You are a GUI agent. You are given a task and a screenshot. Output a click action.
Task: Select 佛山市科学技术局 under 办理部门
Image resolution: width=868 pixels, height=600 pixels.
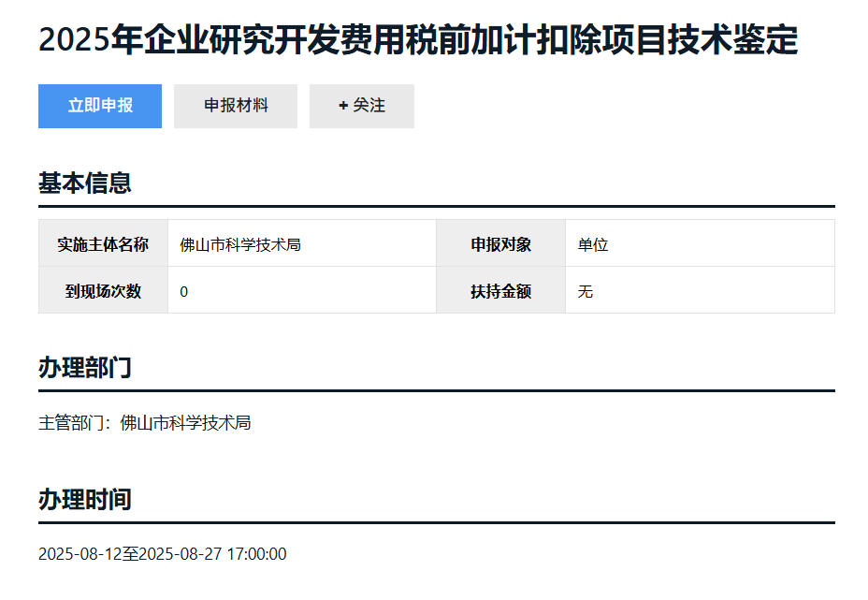pos(186,423)
